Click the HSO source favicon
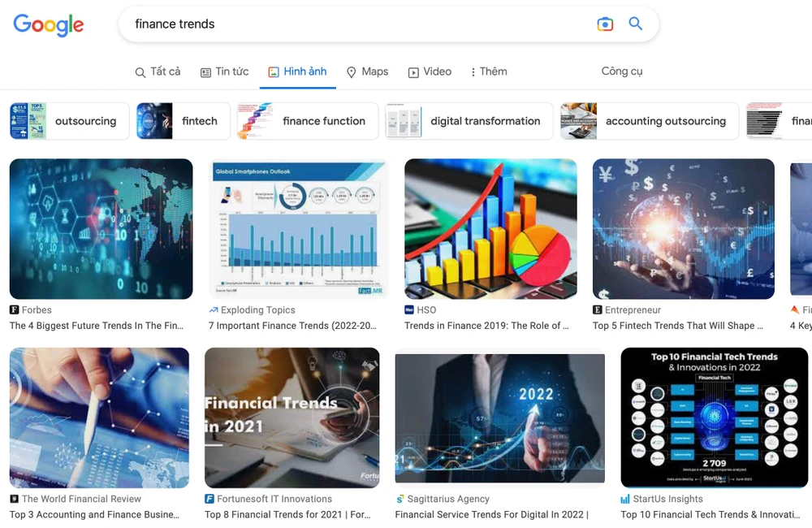The height and width of the screenshot is (528, 812). [x=409, y=310]
